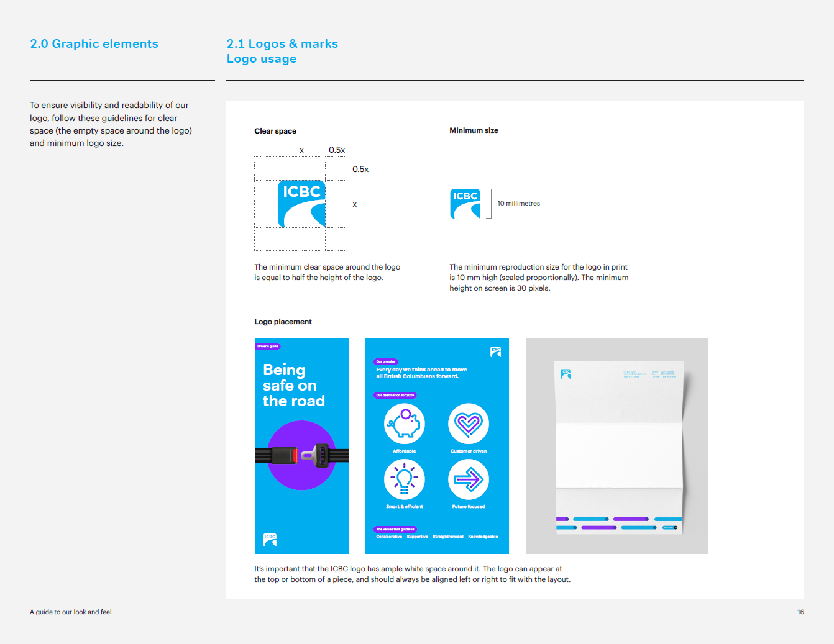Click the "Future focused" caption
The width and height of the screenshot is (834, 644).
469,507
